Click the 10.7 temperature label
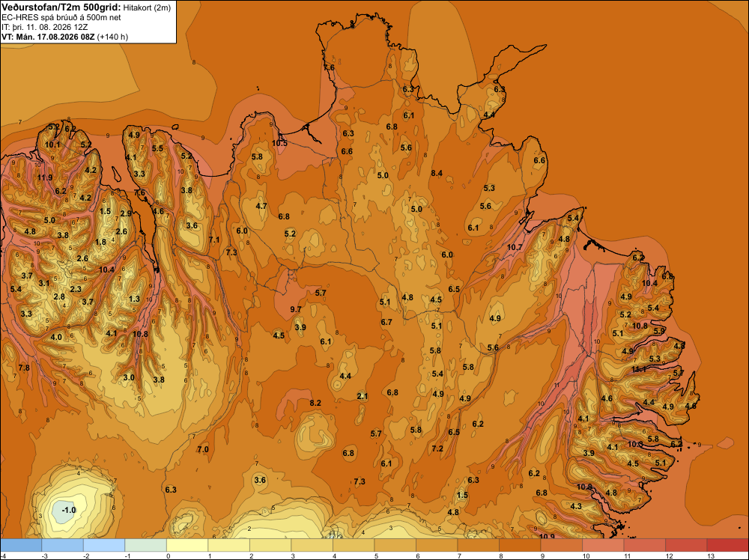 (x=515, y=247)
